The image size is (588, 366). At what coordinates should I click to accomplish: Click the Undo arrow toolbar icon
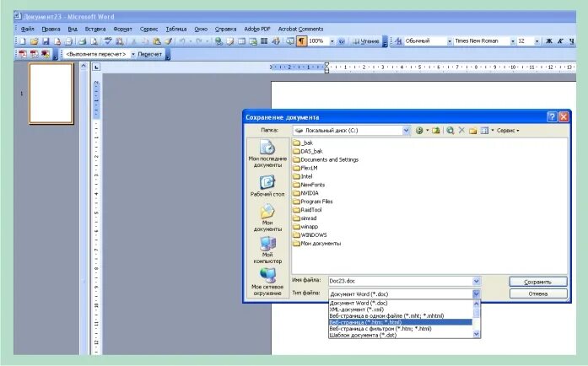click(182, 41)
